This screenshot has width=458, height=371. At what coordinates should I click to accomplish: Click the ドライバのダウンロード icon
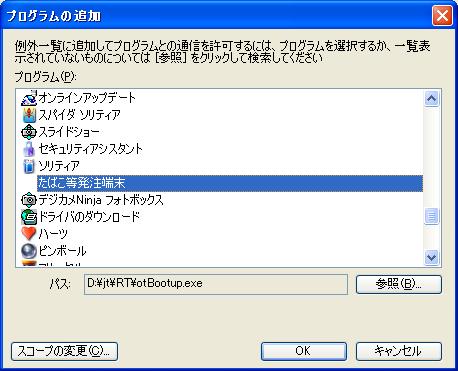(x=29, y=217)
